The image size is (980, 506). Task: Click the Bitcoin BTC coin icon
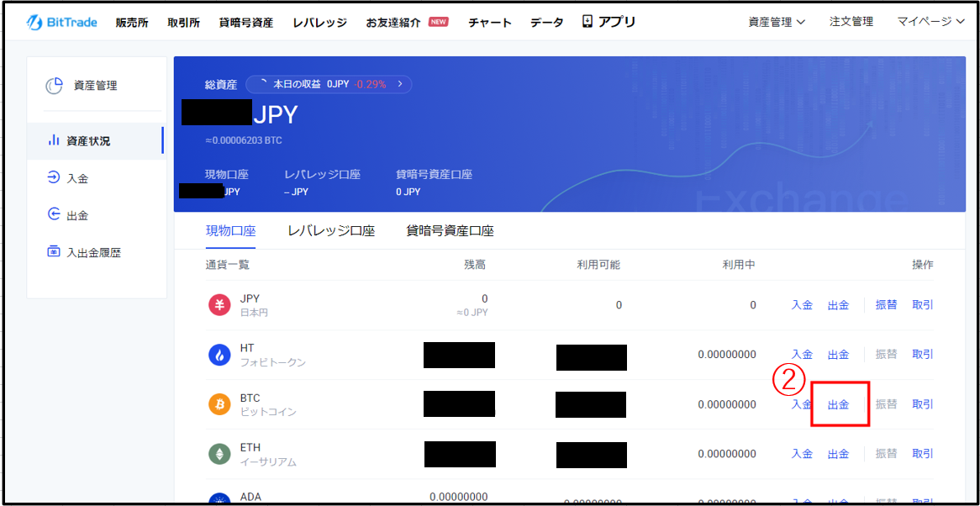[x=219, y=404]
